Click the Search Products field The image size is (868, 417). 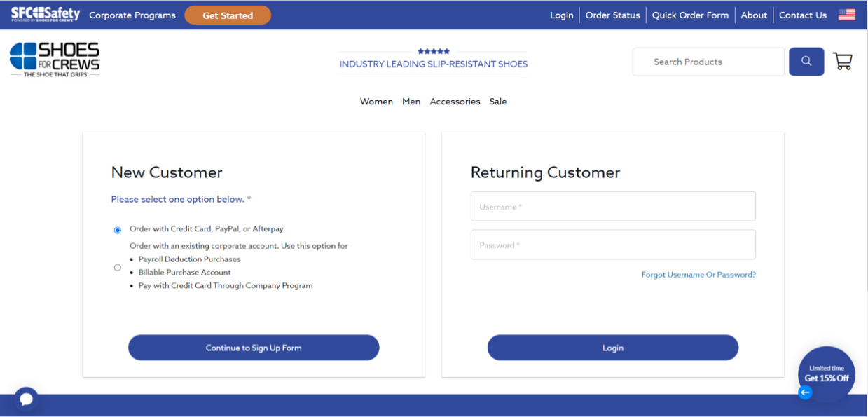click(x=708, y=62)
